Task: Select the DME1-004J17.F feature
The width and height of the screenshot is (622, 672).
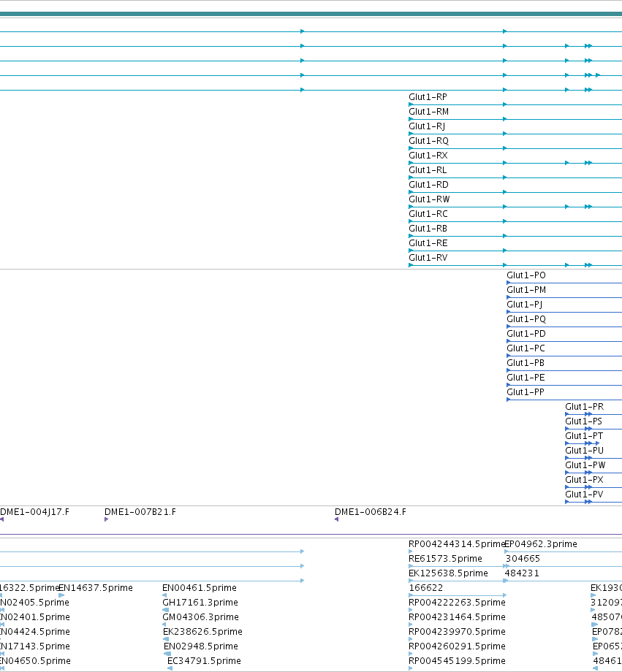Action: pos(35,512)
